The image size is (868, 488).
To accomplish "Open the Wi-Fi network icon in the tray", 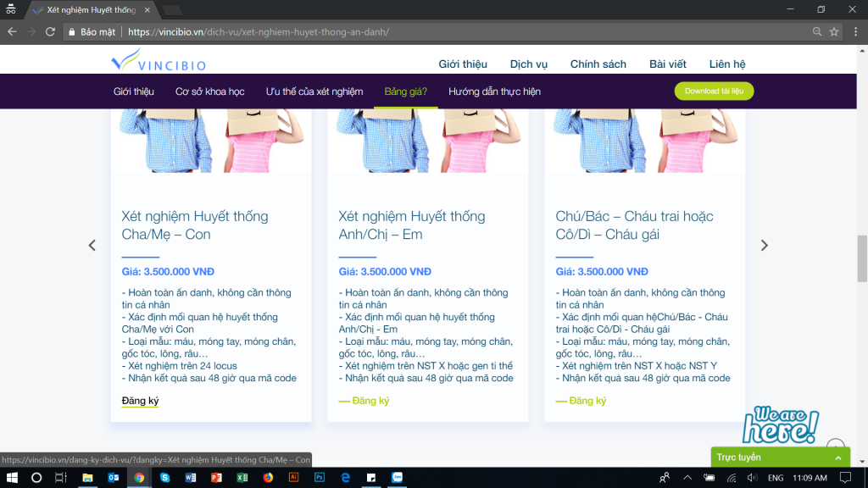I will (x=732, y=478).
